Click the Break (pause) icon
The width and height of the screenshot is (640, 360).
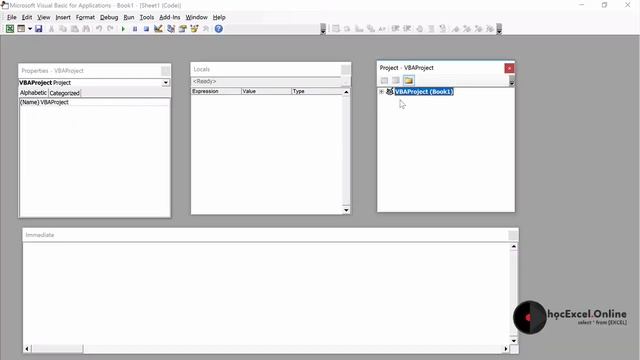pyautogui.click(x=135, y=29)
